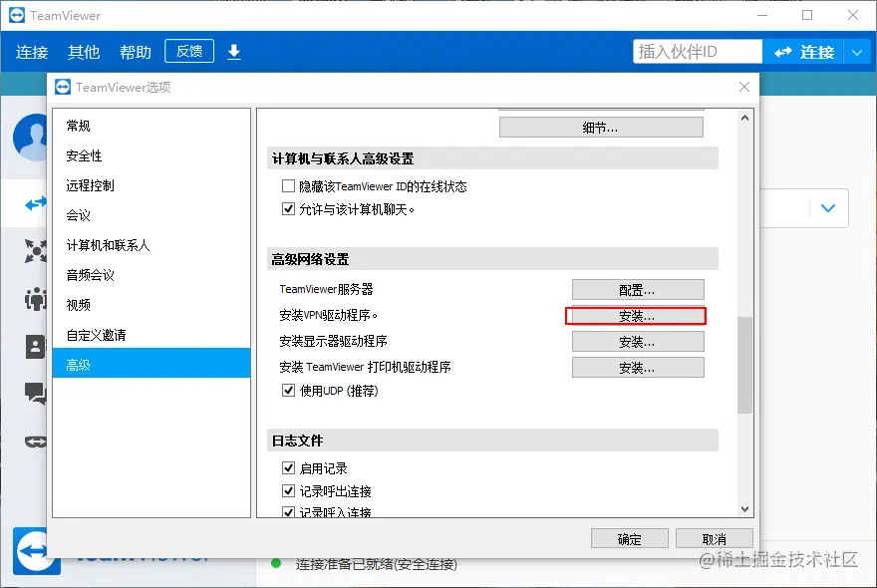Screen dimensions: 877x588
Task: Expand the connect button dropdown arrow
Action: (x=857, y=52)
